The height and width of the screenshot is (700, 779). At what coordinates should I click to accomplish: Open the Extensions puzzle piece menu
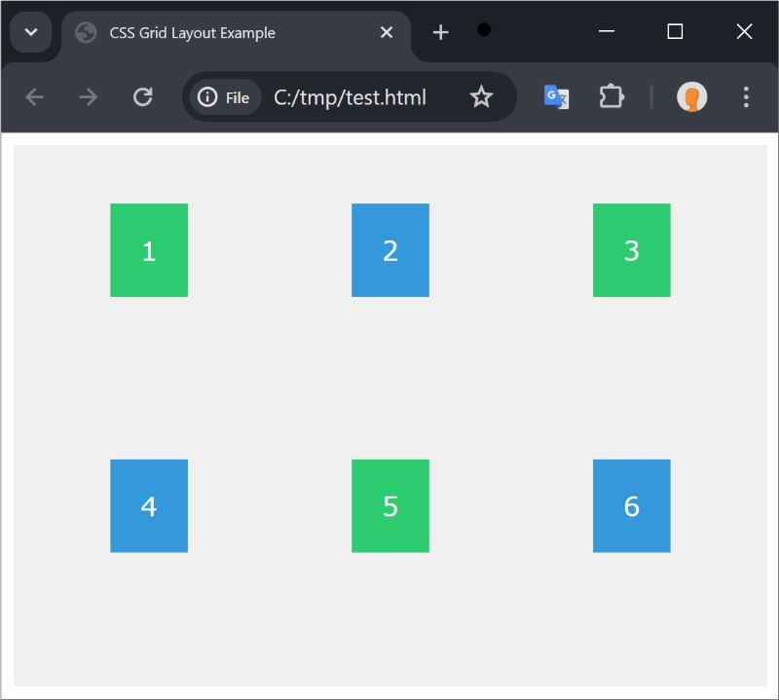point(611,97)
